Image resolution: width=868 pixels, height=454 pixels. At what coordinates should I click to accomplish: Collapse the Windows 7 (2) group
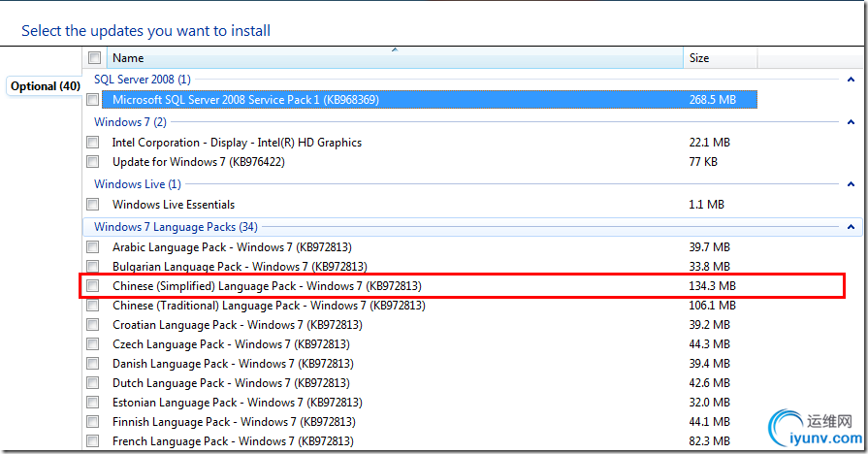pyautogui.click(x=852, y=122)
